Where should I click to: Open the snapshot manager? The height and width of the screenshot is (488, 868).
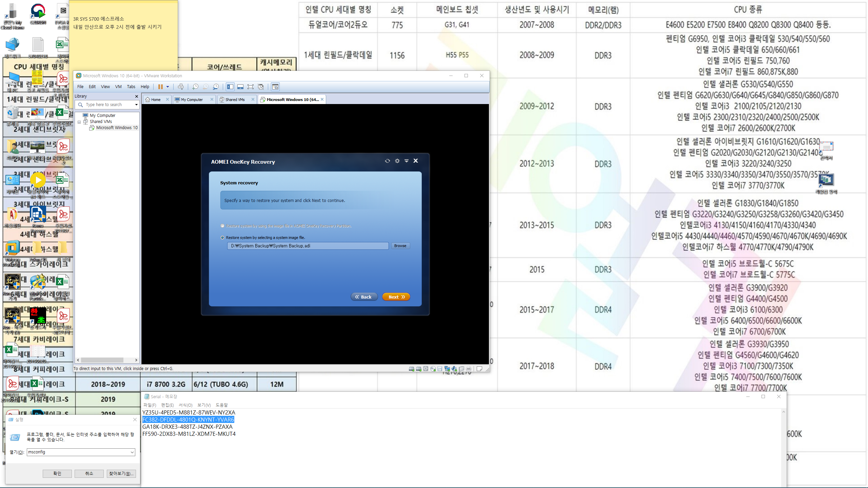pos(216,87)
